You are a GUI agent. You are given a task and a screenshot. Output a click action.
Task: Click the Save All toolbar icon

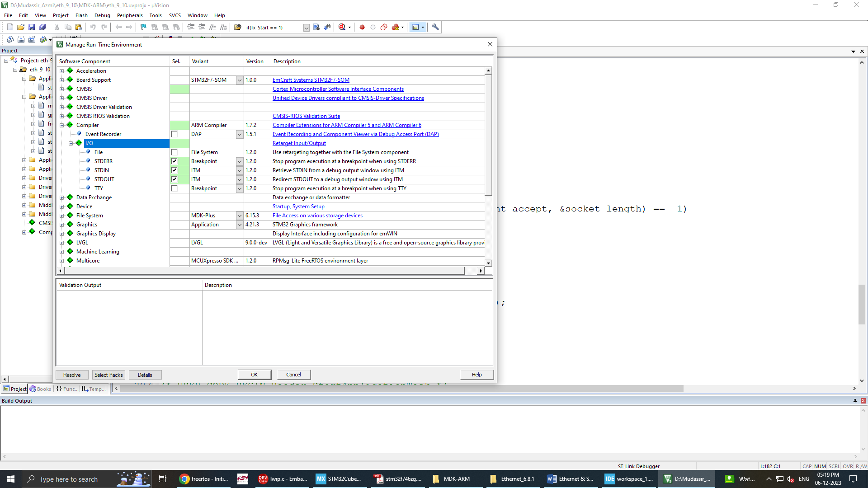(42, 27)
